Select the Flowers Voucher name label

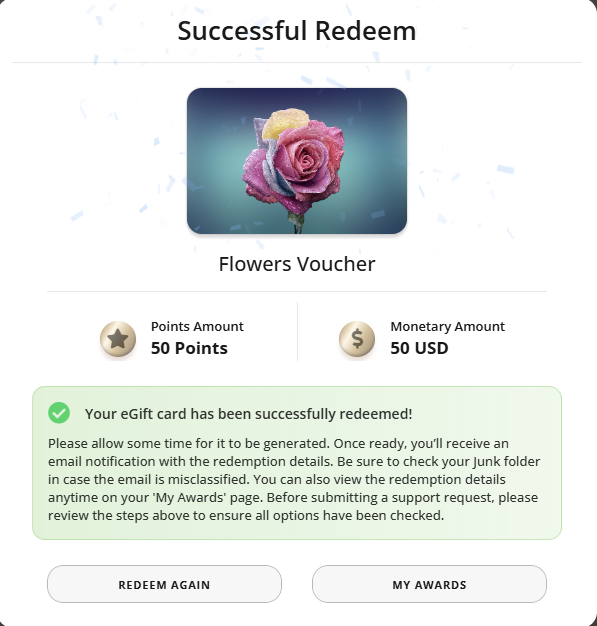[297, 264]
